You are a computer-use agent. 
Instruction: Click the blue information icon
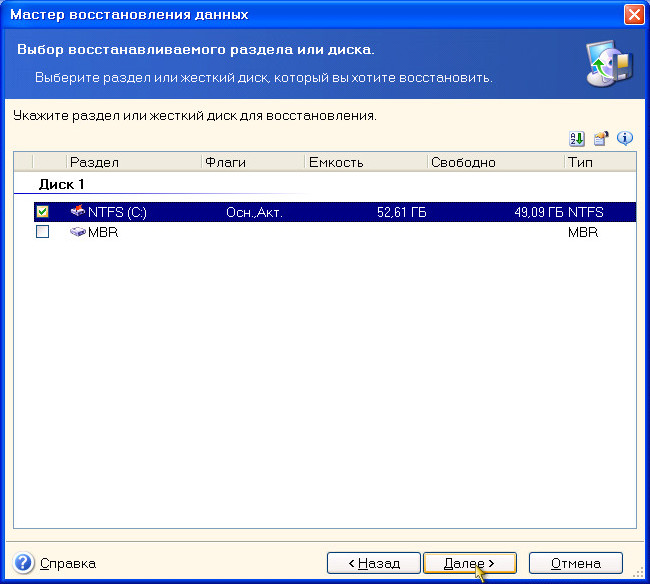625,138
